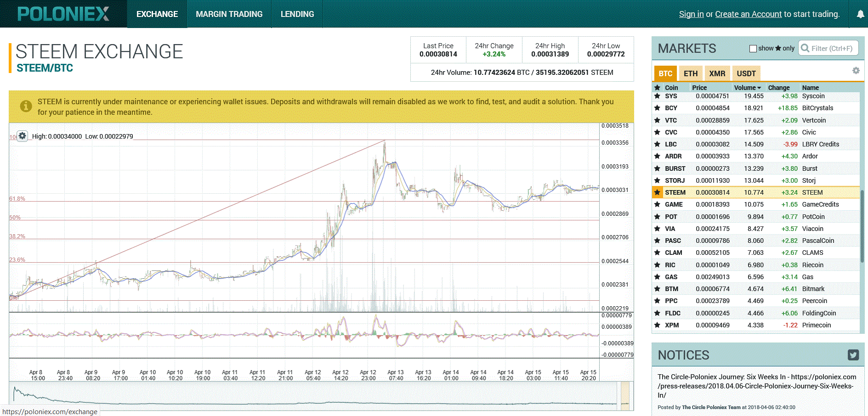
Task: Enable show starred only checkbox
Action: point(753,48)
